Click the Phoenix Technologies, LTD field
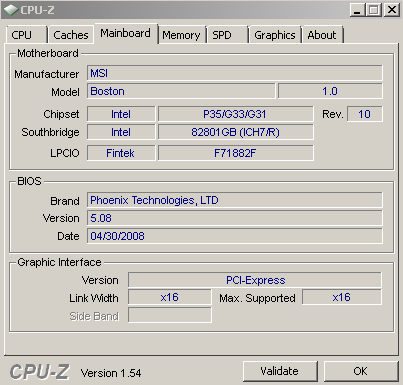 click(x=235, y=200)
